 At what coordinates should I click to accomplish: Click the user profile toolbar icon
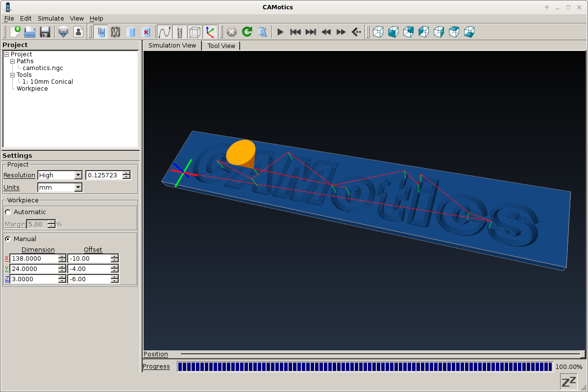click(x=78, y=32)
